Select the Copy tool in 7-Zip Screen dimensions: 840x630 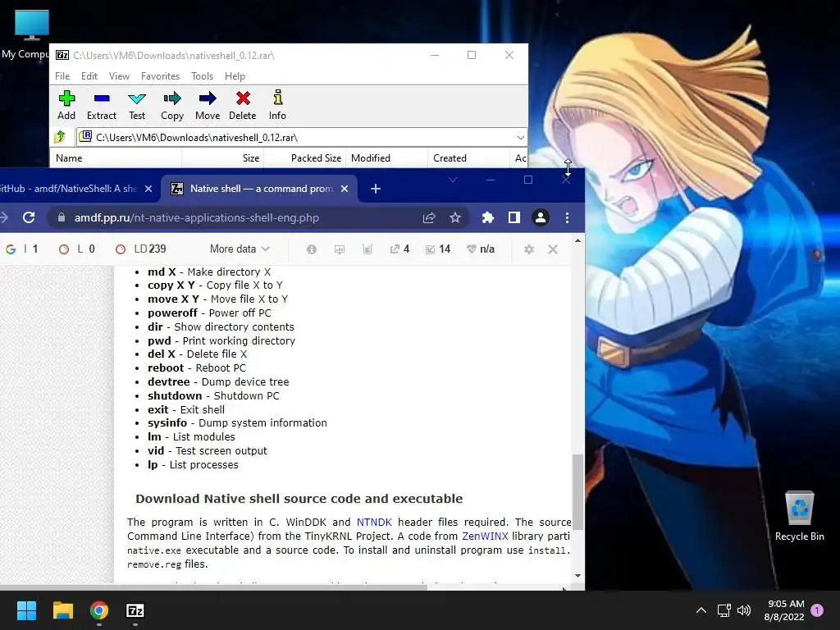pyautogui.click(x=172, y=105)
